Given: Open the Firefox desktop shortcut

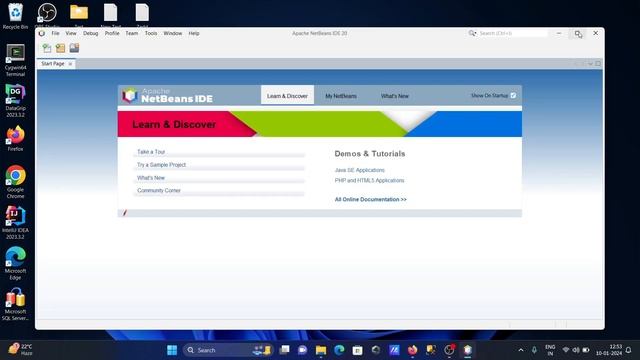Looking at the screenshot, I should [x=16, y=139].
